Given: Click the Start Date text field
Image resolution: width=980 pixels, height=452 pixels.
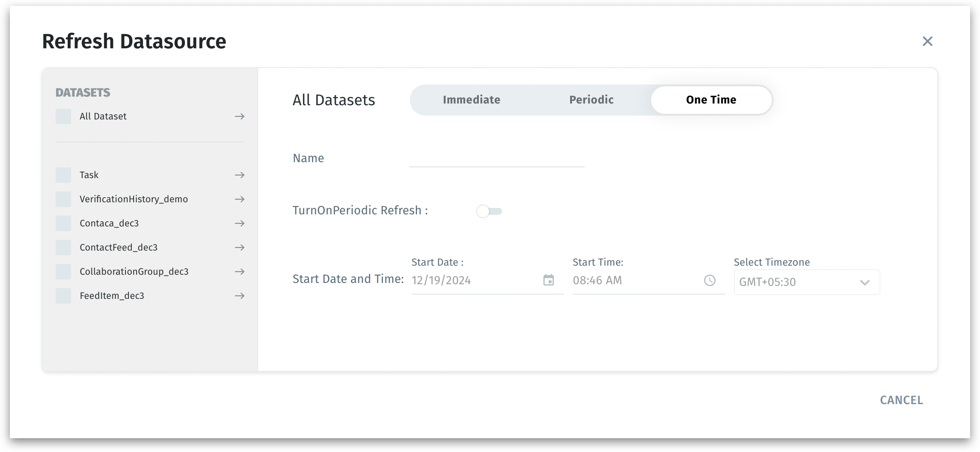Looking at the screenshot, I should click(x=474, y=280).
